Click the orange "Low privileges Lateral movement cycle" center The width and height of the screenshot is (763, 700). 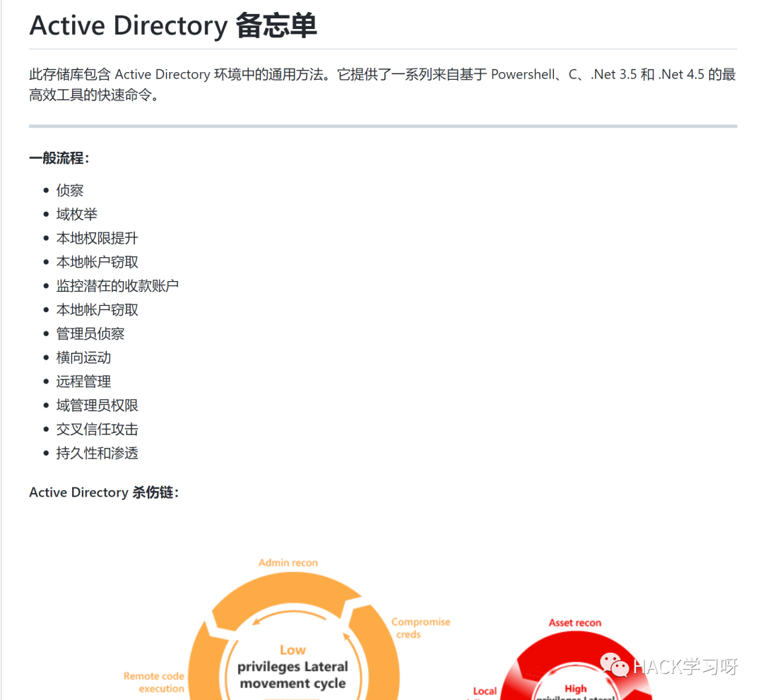point(292,667)
